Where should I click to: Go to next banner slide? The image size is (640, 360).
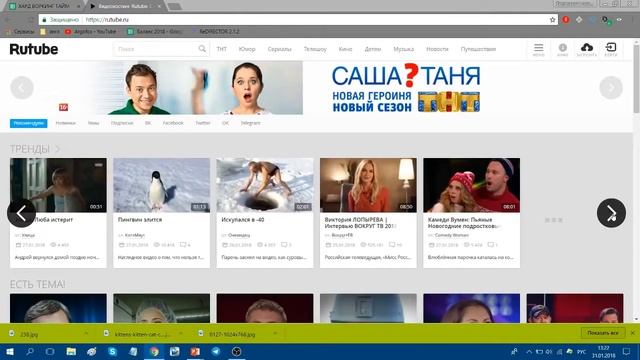pos(611,87)
